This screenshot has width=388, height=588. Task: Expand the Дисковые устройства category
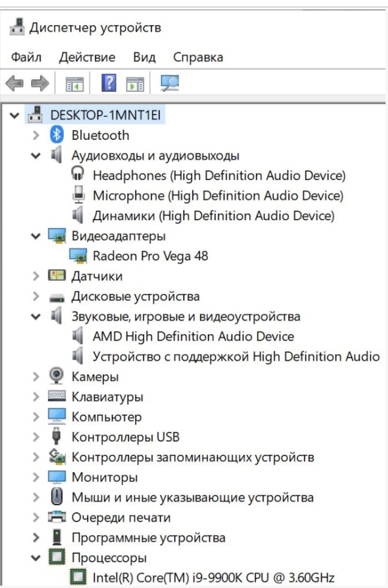36,296
